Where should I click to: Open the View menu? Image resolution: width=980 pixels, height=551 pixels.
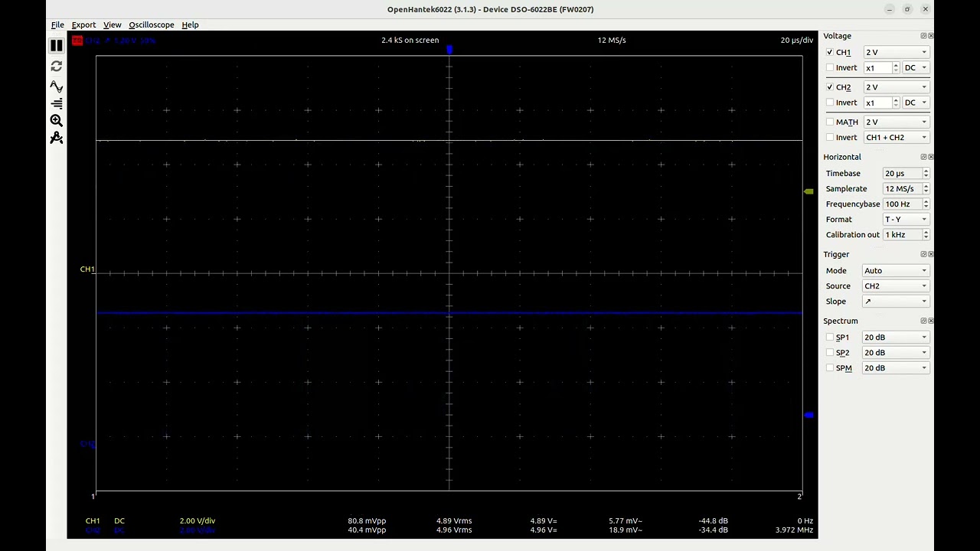coord(113,25)
